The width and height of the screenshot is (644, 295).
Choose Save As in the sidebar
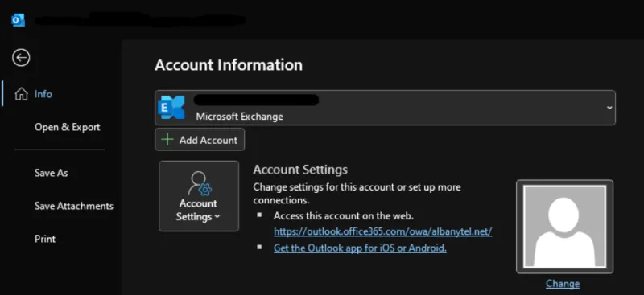click(x=52, y=173)
